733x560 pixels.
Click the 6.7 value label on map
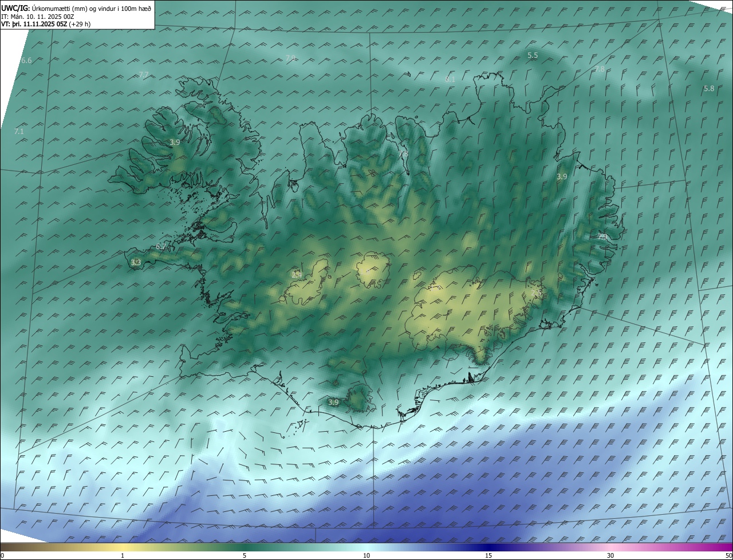coord(161,247)
